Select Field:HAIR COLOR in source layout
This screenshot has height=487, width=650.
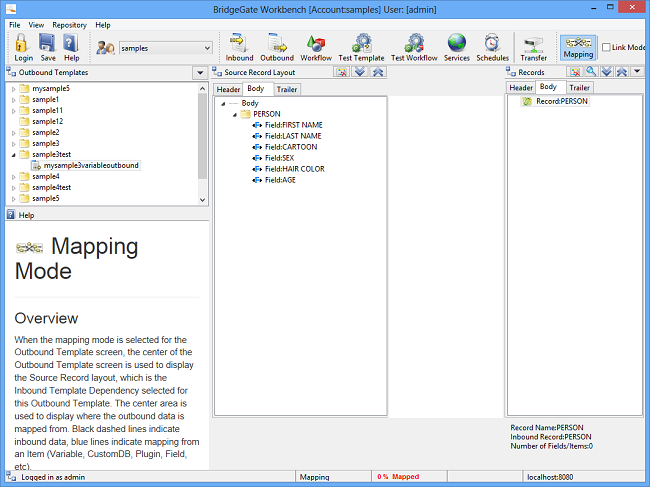point(295,169)
